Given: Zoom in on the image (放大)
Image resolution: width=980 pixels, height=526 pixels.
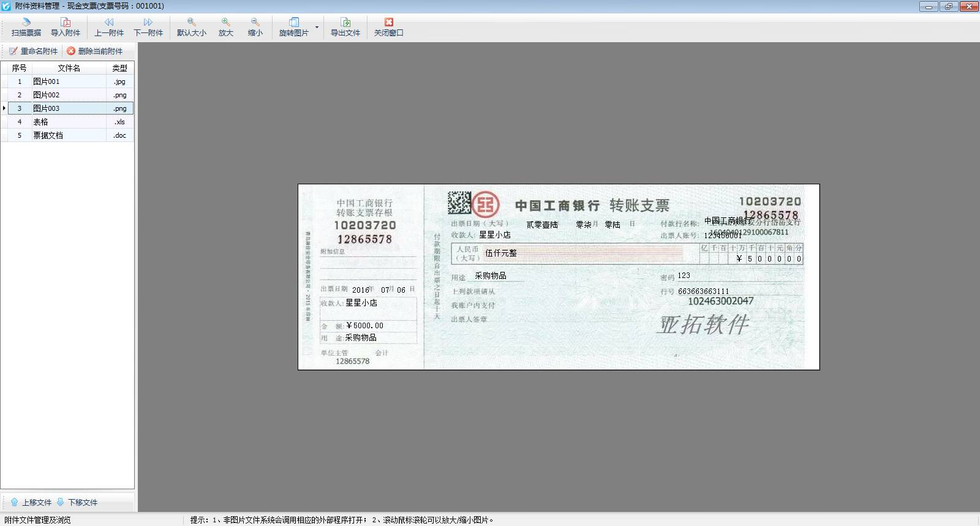Looking at the screenshot, I should (226, 27).
